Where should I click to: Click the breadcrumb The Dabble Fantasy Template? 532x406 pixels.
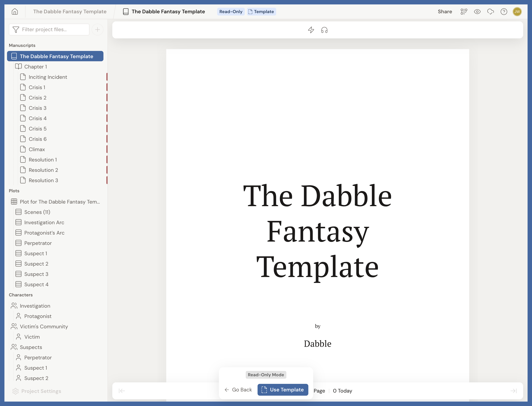pos(70,12)
